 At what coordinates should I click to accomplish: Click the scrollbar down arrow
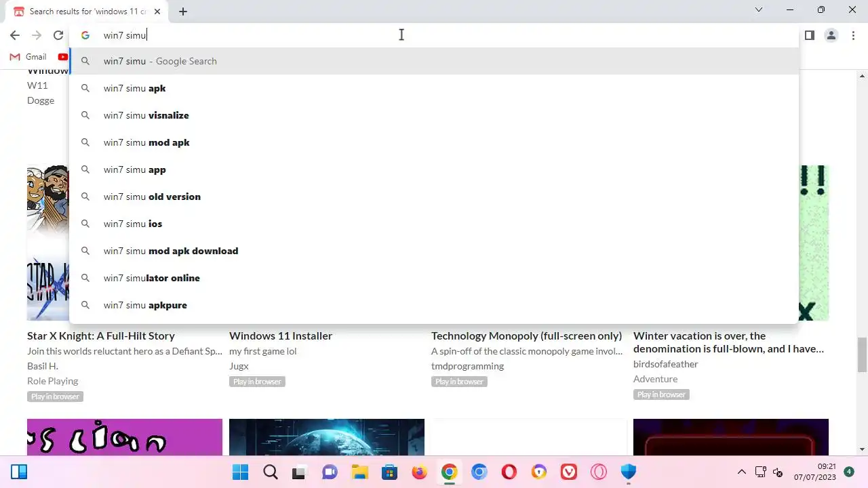click(x=862, y=449)
